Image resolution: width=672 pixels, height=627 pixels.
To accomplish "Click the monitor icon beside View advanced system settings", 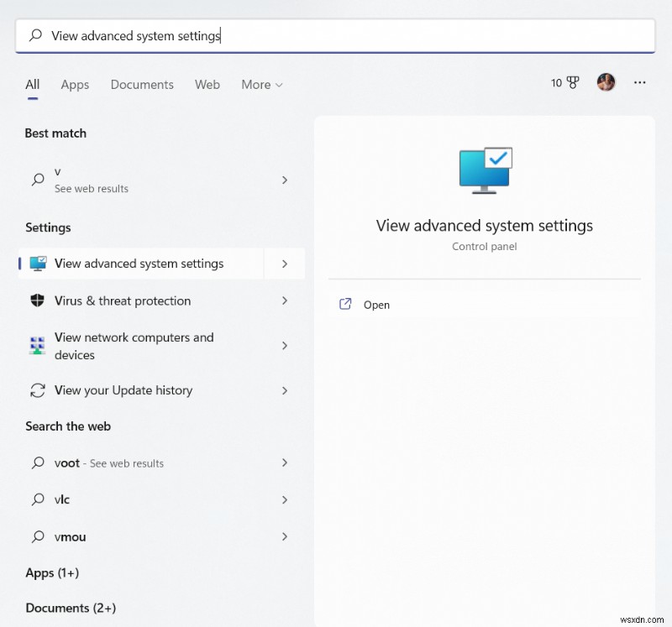I will point(38,264).
